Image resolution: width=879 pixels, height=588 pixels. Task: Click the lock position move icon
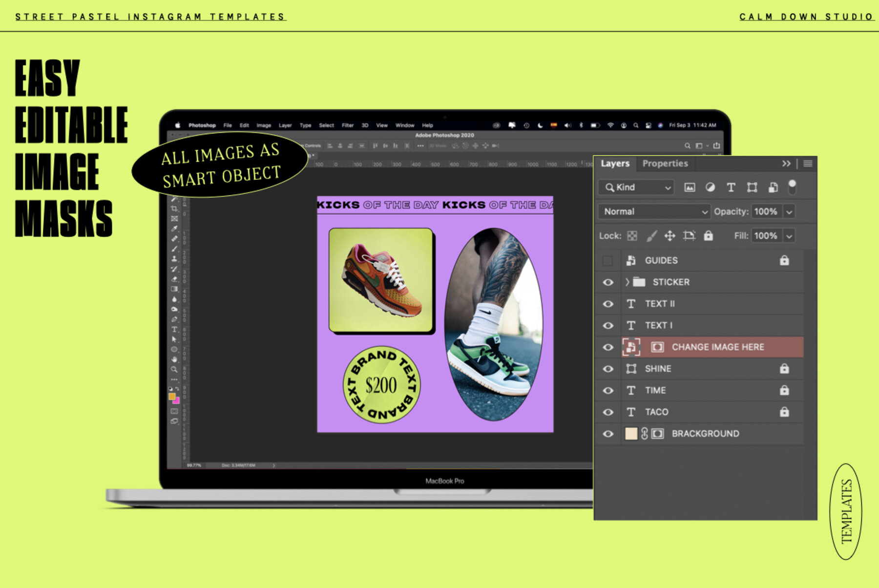[x=670, y=236]
